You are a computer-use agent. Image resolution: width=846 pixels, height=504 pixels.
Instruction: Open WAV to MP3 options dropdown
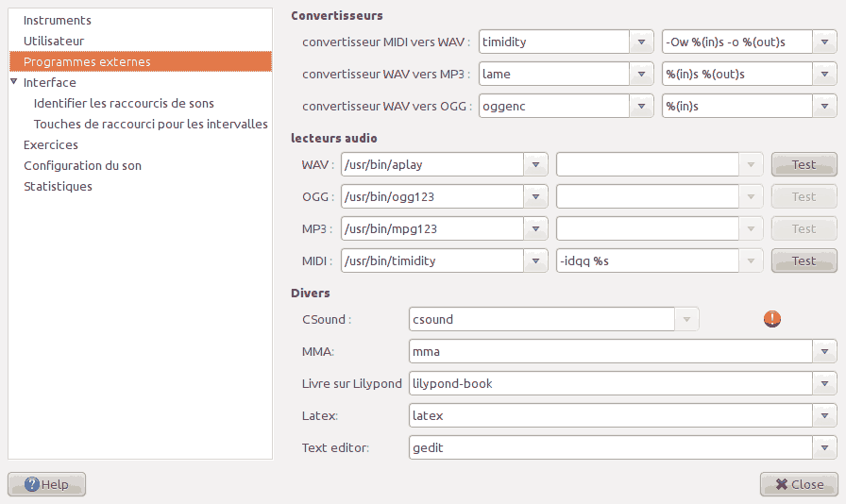(x=825, y=74)
